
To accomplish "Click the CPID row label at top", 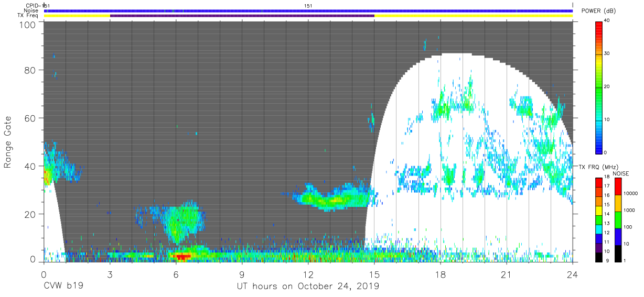I will click(33, 5).
